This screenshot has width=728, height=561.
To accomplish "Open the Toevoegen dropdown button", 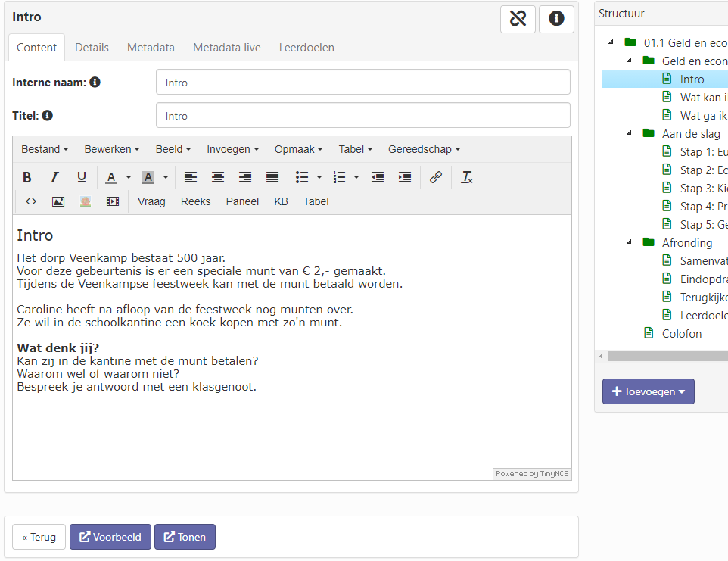I will (x=648, y=391).
